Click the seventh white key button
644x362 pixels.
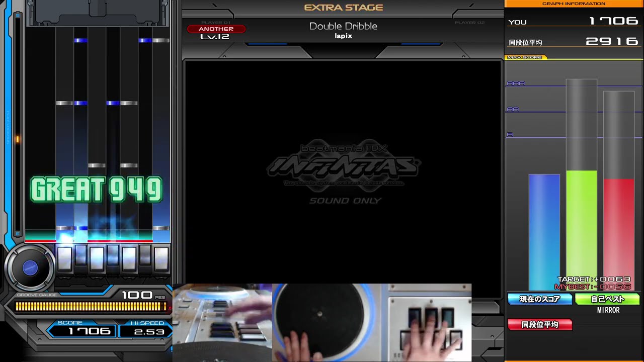coord(161,259)
